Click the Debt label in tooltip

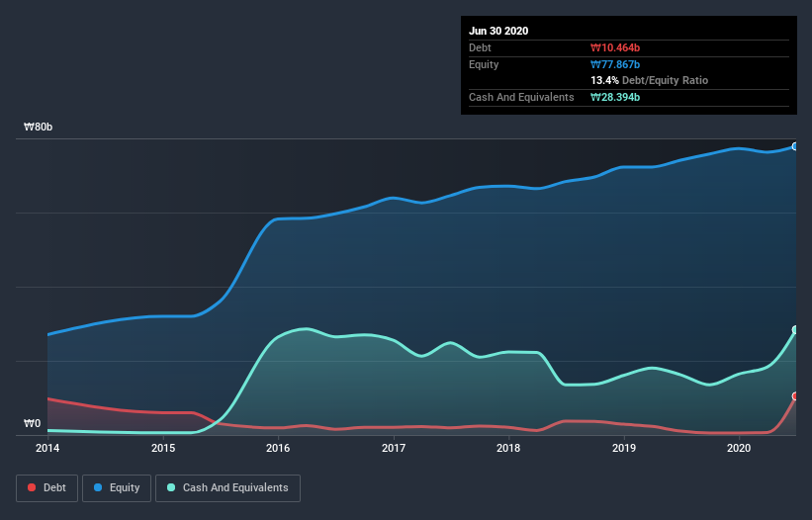(x=480, y=48)
